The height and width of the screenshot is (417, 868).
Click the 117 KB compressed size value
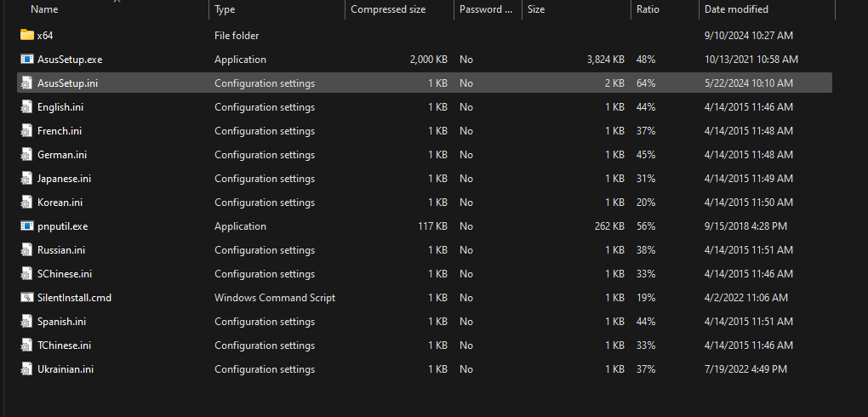click(x=433, y=226)
